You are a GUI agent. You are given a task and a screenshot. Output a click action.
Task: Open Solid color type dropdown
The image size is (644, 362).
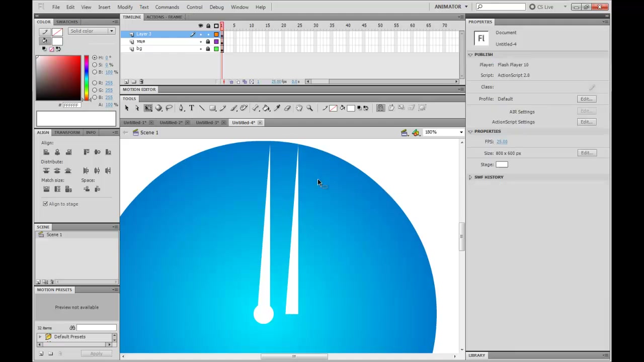91,31
